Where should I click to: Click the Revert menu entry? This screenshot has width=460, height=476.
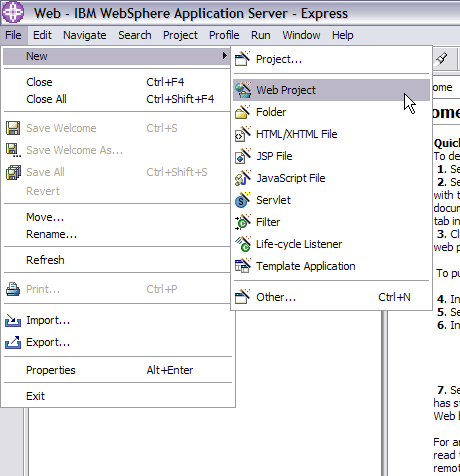116,191
